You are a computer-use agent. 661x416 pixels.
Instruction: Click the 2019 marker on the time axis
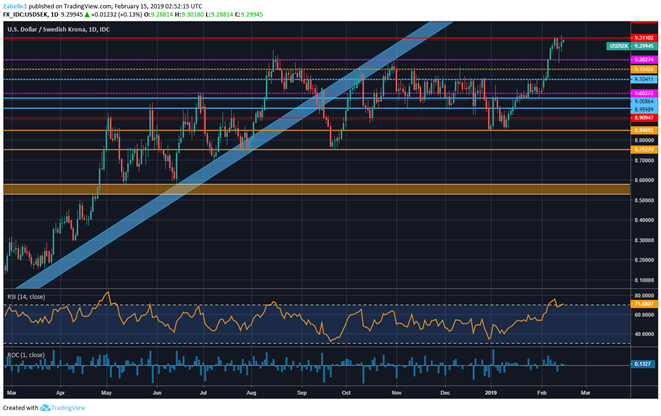click(490, 392)
